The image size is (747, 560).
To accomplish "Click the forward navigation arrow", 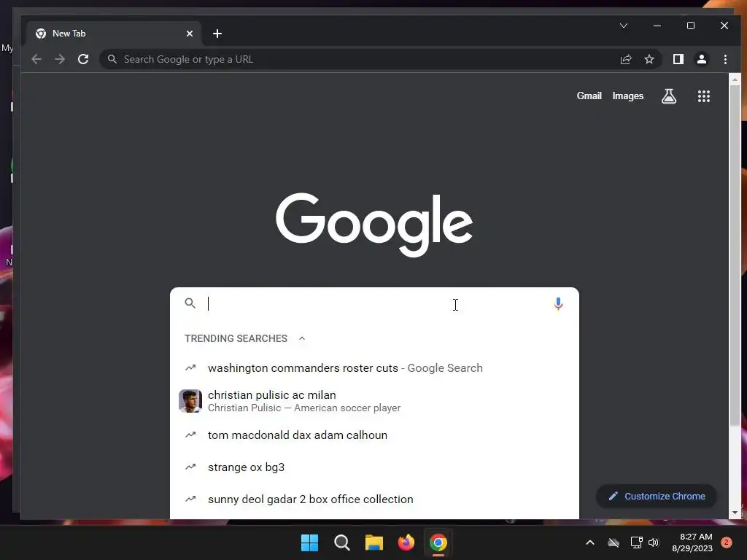I will pyautogui.click(x=60, y=59).
